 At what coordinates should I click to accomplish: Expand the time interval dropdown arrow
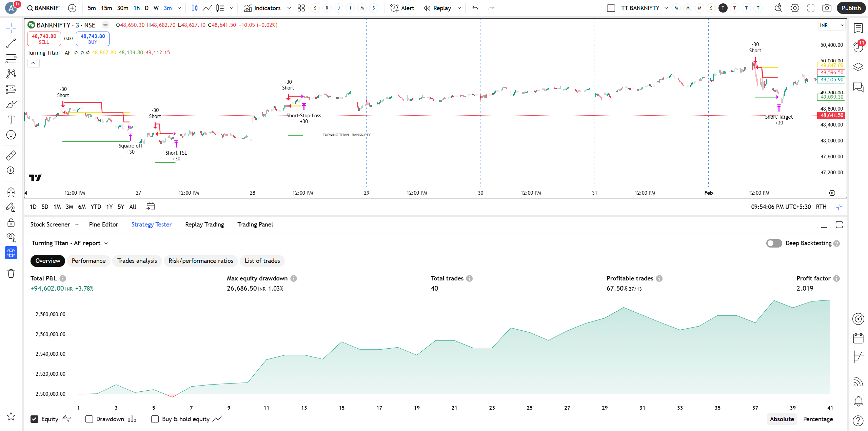(179, 8)
